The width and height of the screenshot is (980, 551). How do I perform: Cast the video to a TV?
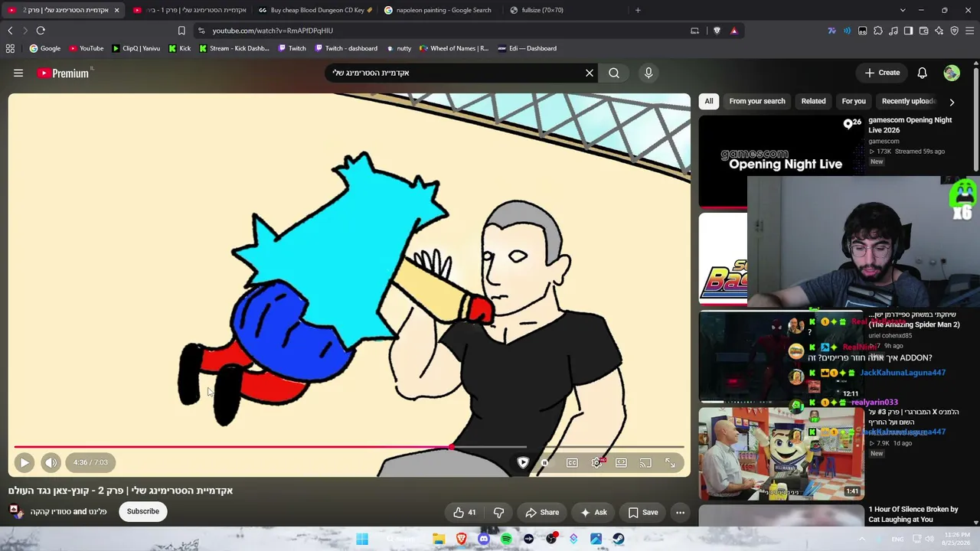point(645,462)
